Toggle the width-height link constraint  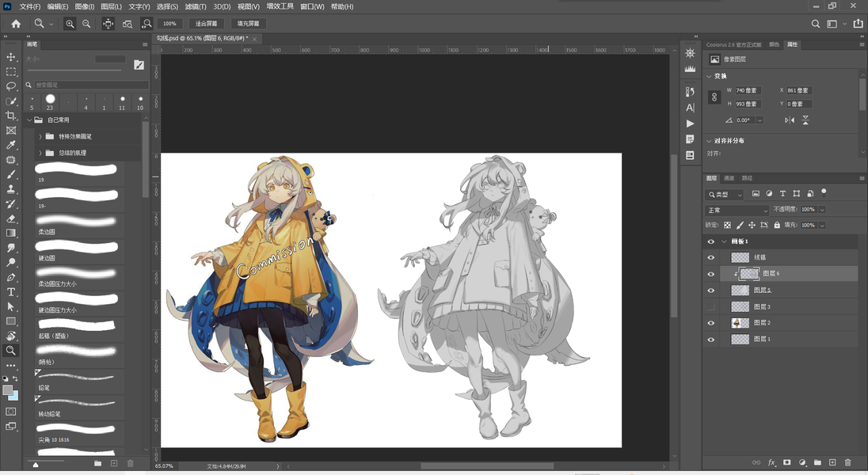point(714,97)
